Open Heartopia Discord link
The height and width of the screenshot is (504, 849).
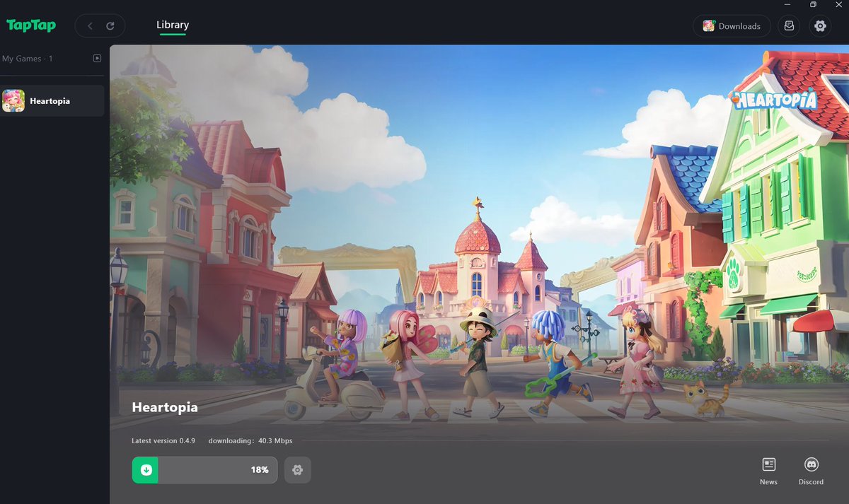click(811, 471)
